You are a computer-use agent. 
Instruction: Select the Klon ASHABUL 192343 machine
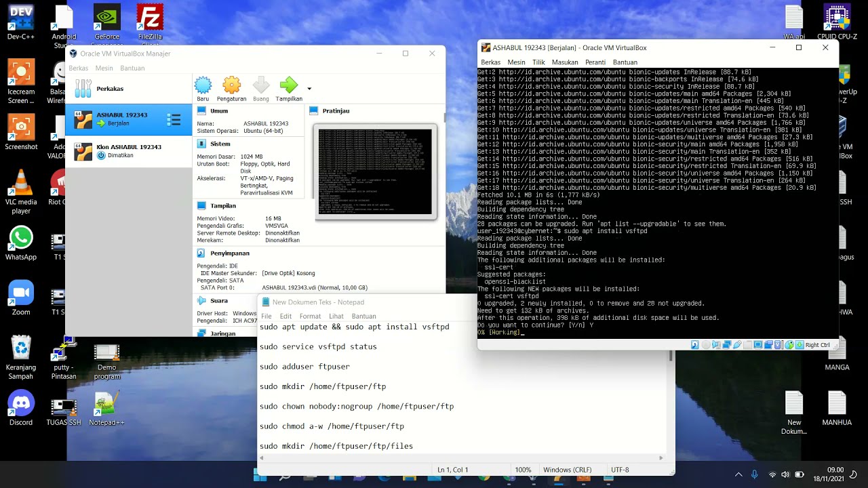[129, 150]
